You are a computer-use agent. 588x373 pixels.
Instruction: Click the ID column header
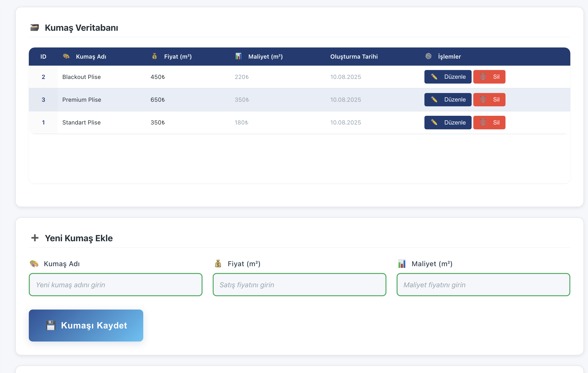click(x=43, y=56)
